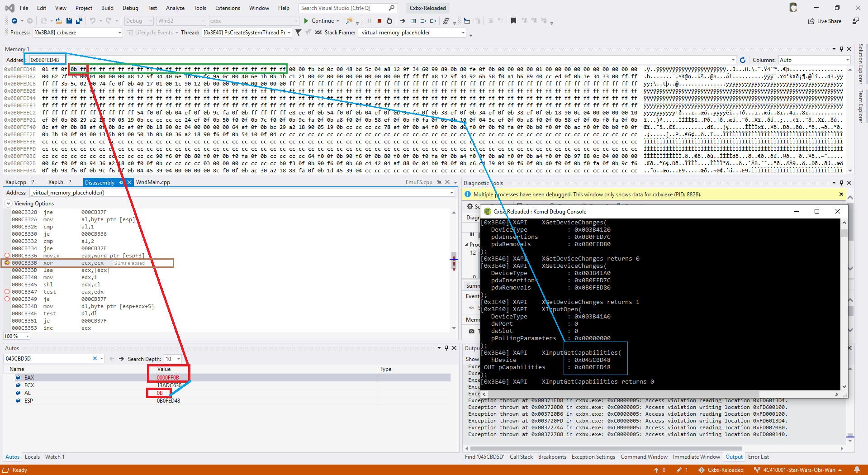Dismiss the multiple processes info bar
This screenshot has width=868, height=475.
click(841, 194)
